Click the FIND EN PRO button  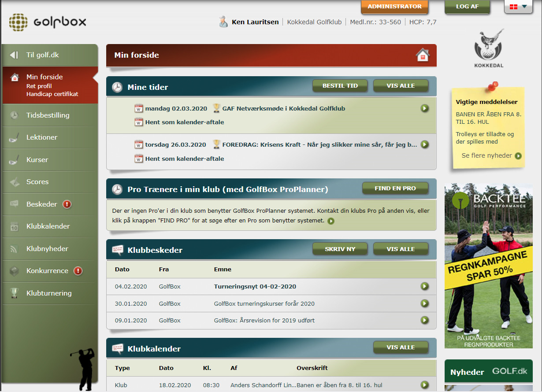click(x=395, y=189)
